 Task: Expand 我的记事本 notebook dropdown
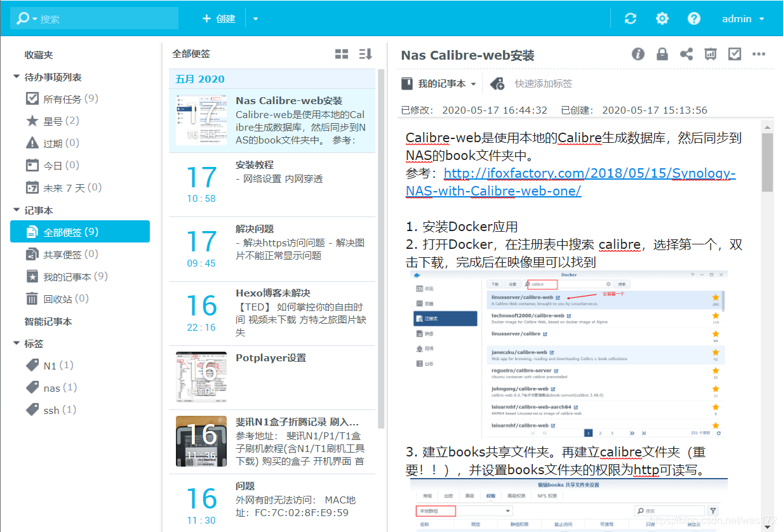click(x=473, y=84)
